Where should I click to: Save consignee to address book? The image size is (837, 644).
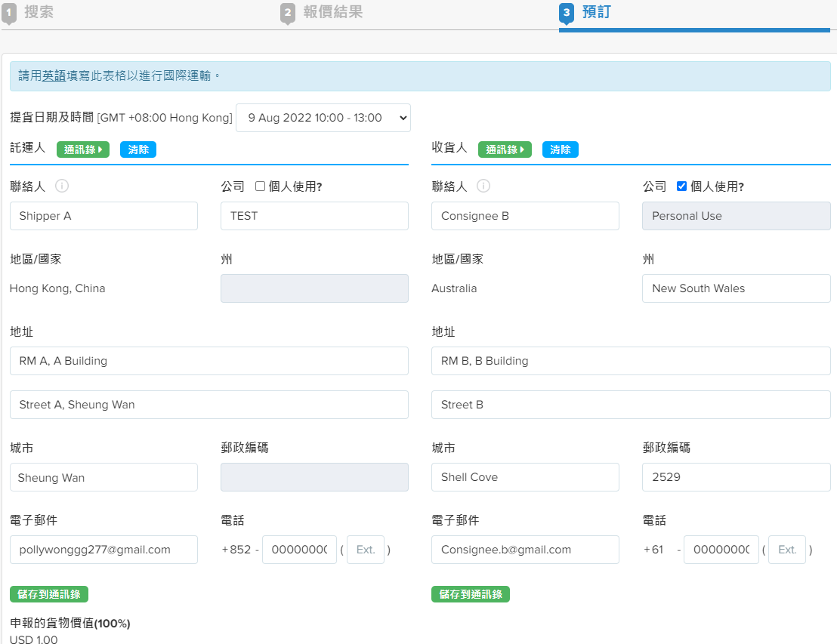tap(471, 594)
